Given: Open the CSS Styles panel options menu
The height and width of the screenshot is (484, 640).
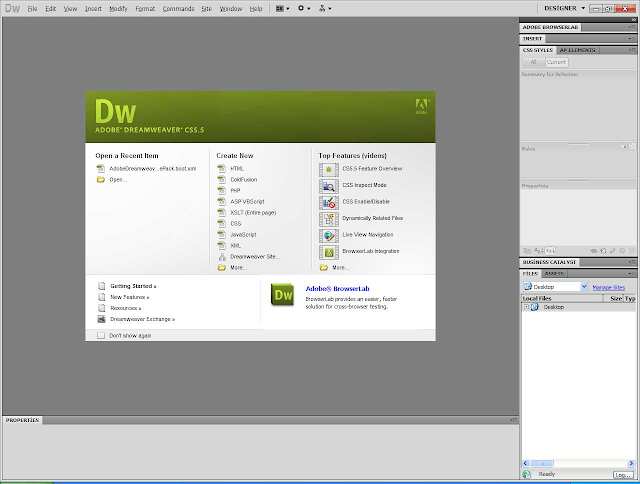Looking at the screenshot, I should click(631, 50).
